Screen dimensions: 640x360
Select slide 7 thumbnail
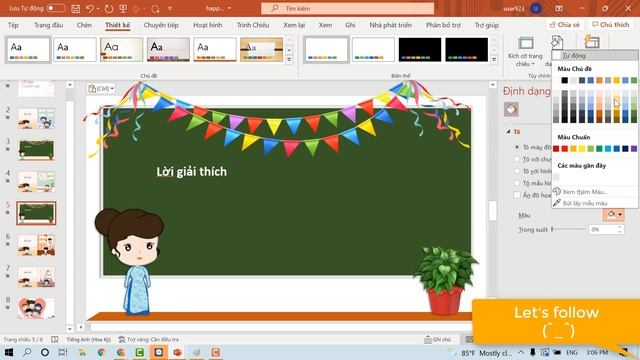click(x=36, y=277)
